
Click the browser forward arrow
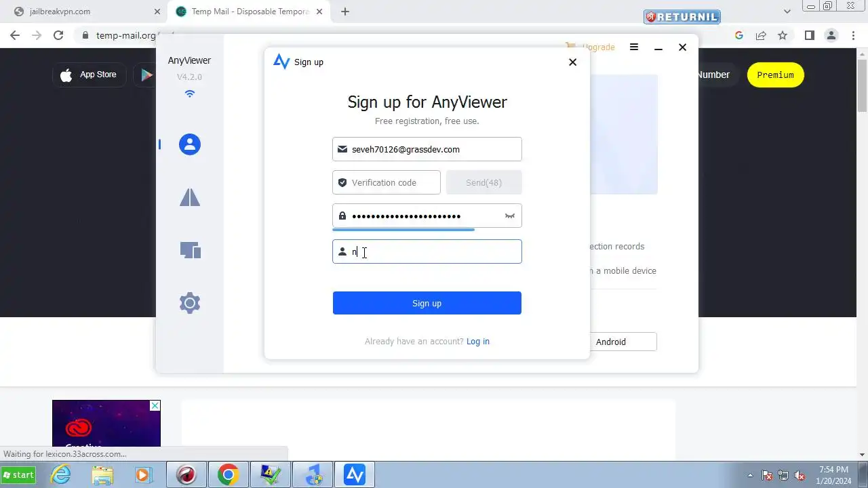click(x=37, y=35)
